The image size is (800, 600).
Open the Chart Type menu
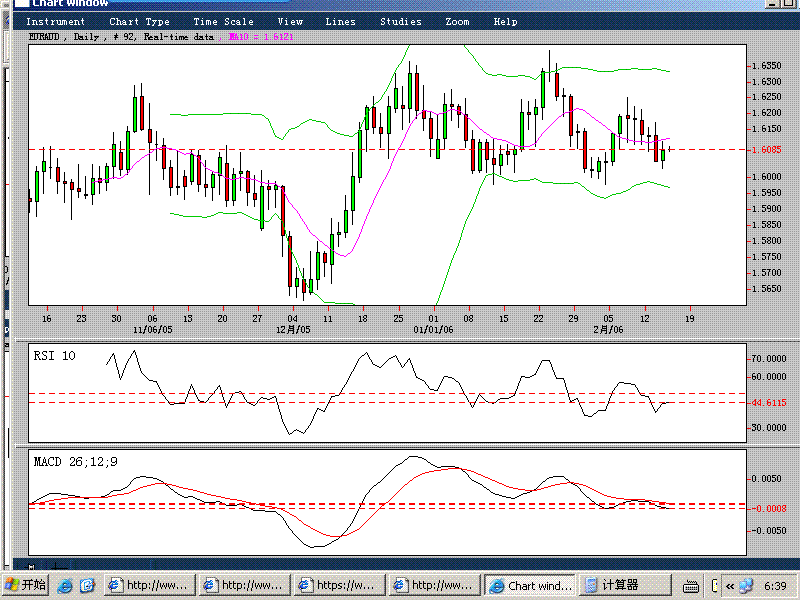pos(139,21)
